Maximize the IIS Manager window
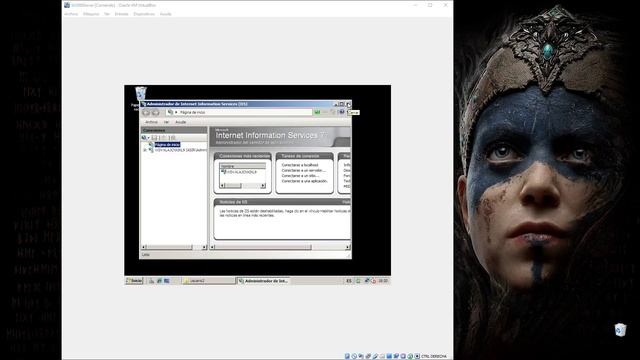640x360 pixels. [x=342, y=104]
